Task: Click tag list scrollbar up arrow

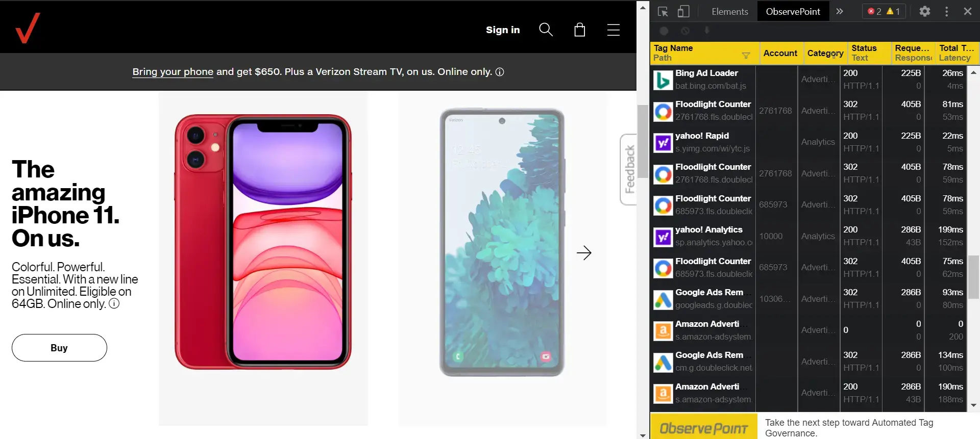Action: (x=973, y=73)
